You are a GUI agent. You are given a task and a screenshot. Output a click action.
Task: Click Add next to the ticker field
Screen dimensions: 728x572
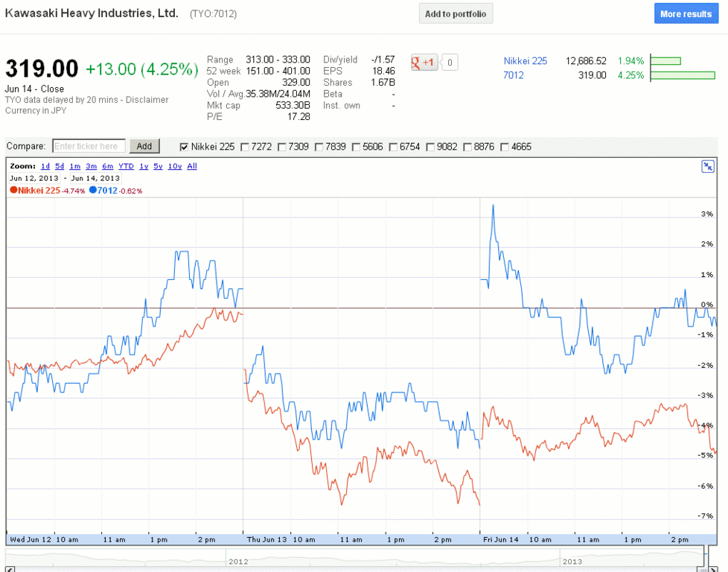144,147
